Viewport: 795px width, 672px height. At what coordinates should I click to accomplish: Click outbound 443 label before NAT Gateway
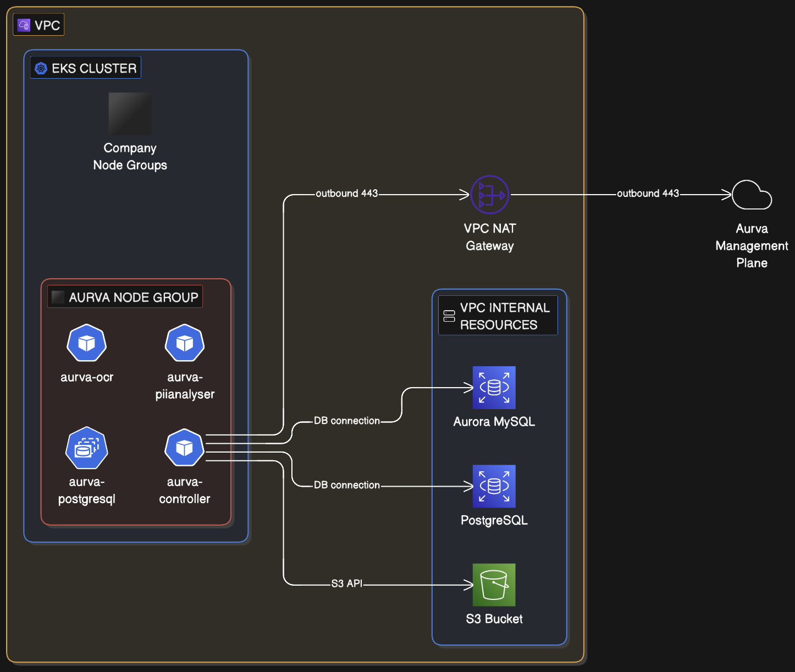tap(346, 194)
